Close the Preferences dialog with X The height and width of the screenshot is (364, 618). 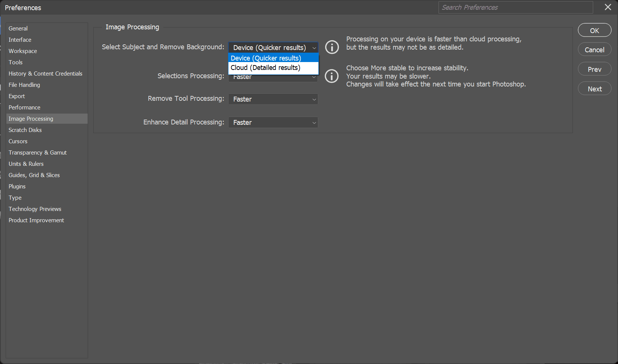607,7
